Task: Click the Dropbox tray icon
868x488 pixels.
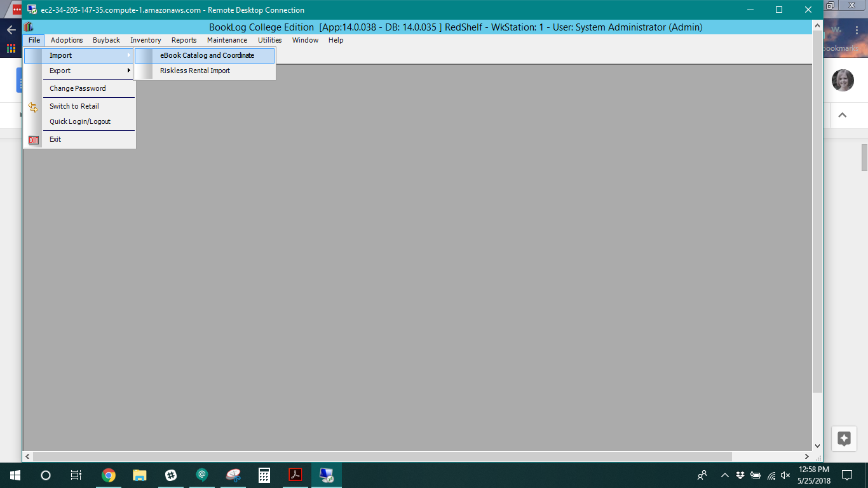Action: pos(740,475)
